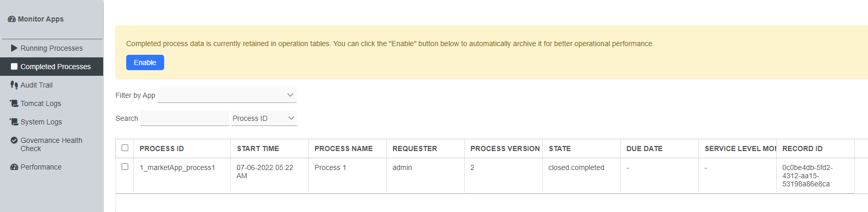Click the Audit Trail footprints icon
This screenshot has height=212, width=868.
pos(14,85)
